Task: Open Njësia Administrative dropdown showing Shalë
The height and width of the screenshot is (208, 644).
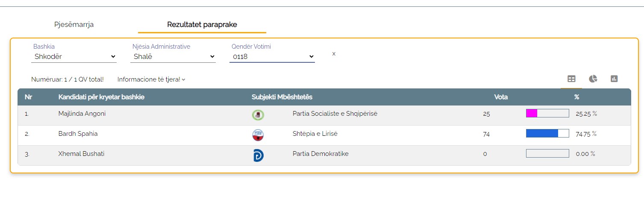Action: (x=173, y=56)
